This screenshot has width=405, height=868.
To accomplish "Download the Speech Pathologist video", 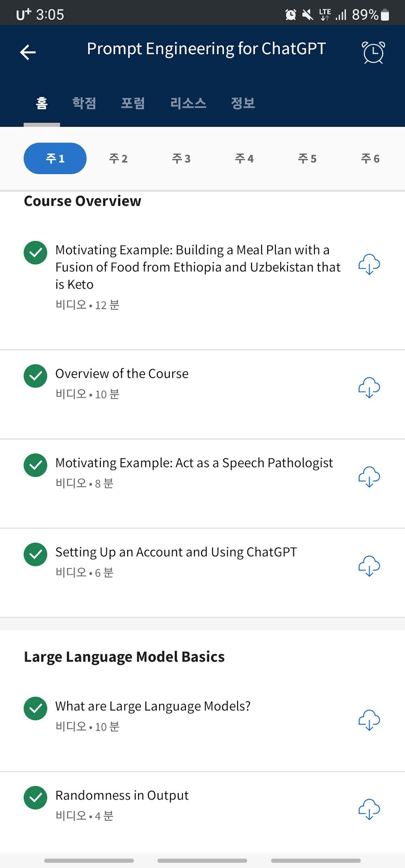I will point(369,477).
